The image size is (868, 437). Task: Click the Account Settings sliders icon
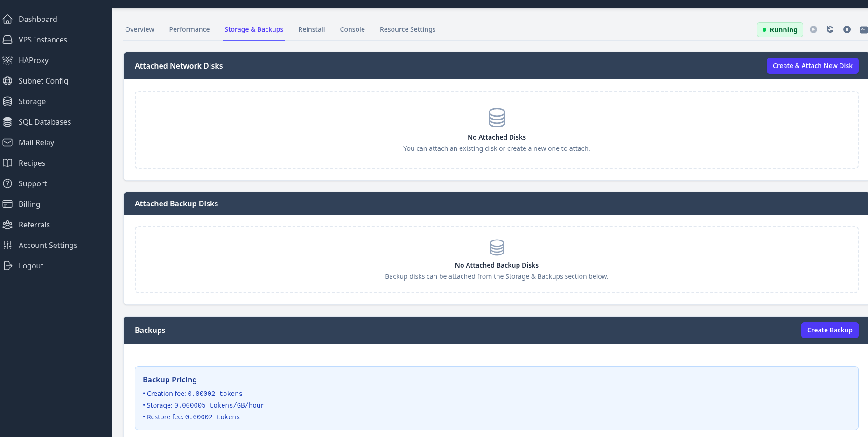(7, 245)
